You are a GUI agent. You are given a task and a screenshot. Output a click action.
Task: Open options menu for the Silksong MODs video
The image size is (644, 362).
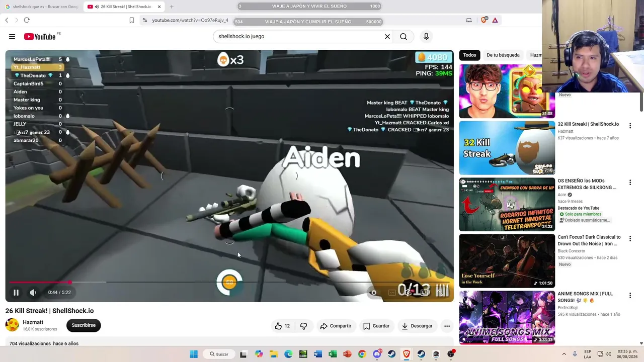[630, 183]
